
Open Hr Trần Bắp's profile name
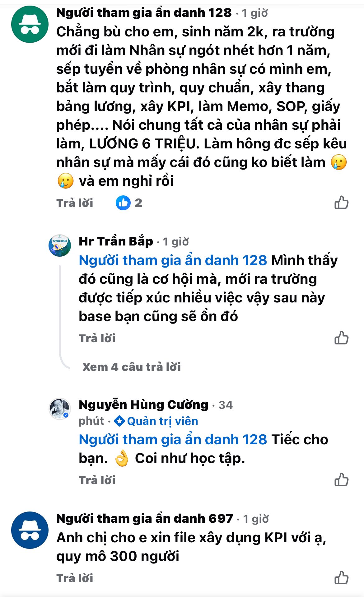[x=116, y=241]
